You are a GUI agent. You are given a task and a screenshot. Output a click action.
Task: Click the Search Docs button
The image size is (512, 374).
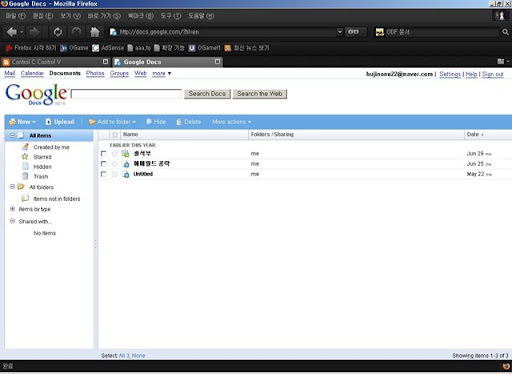click(207, 94)
